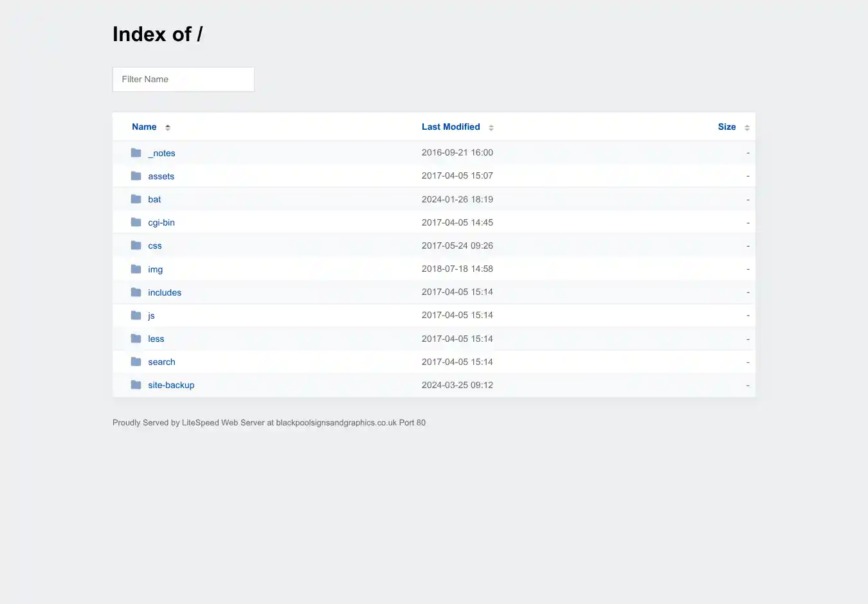Open the includes directory link

[x=165, y=292]
